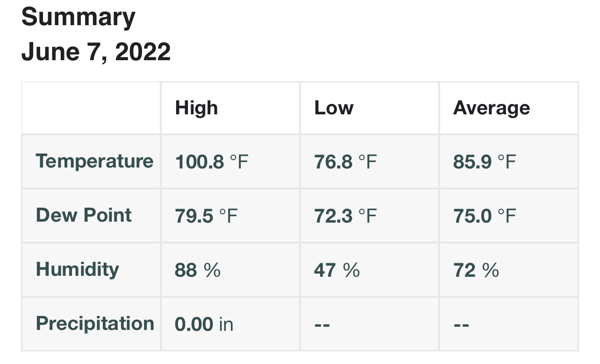Click the Average column header

coord(492,108)
